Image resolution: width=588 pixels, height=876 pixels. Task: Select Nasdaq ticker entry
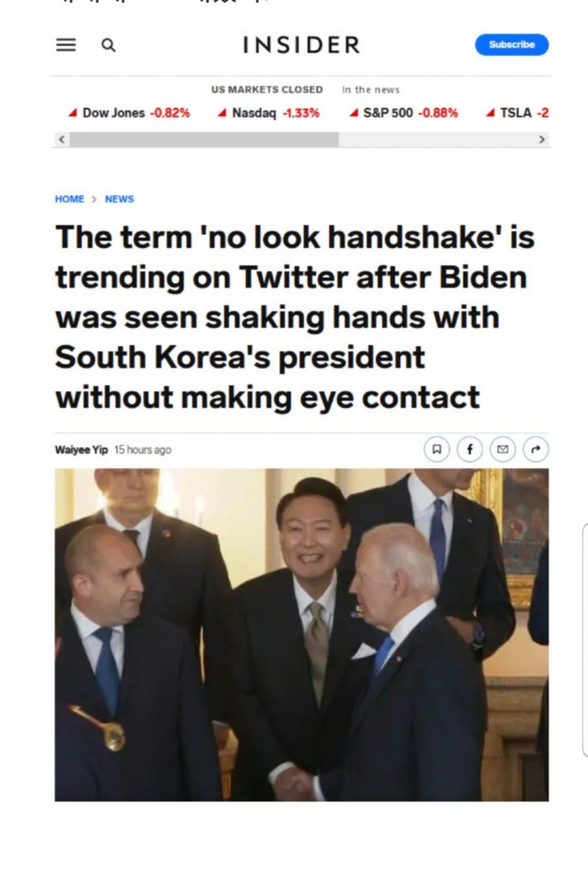point(268,113)
